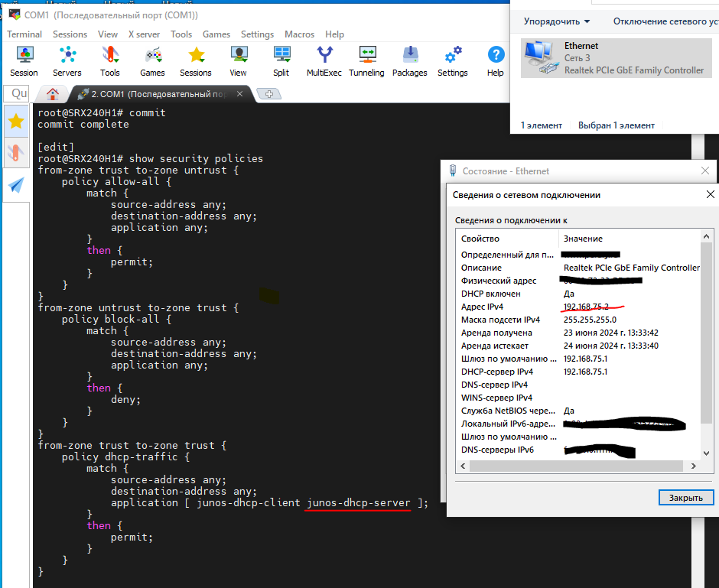Select the Ethernet network adapter icon
The height and width of the screenshot is (588, 719).
pos(541,58)
